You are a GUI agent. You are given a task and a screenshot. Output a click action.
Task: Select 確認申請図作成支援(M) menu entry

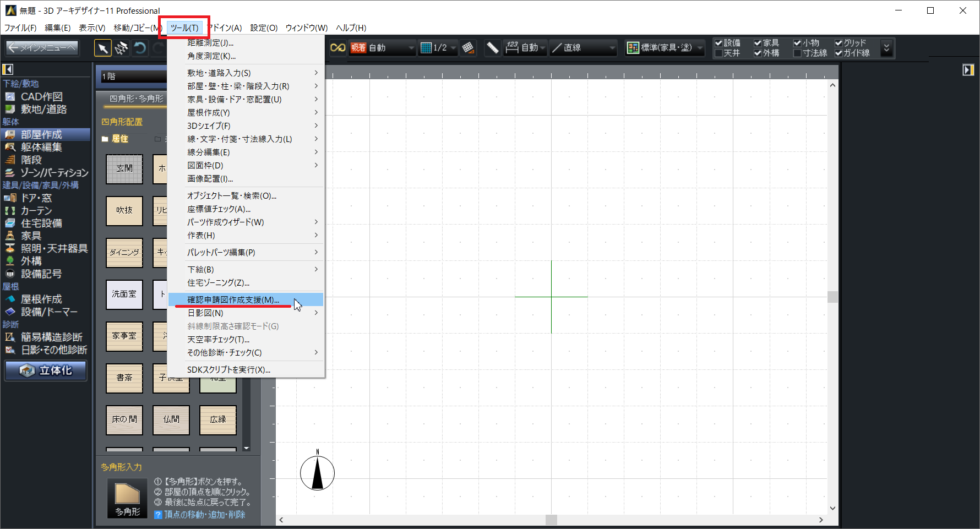pos(233,300)
